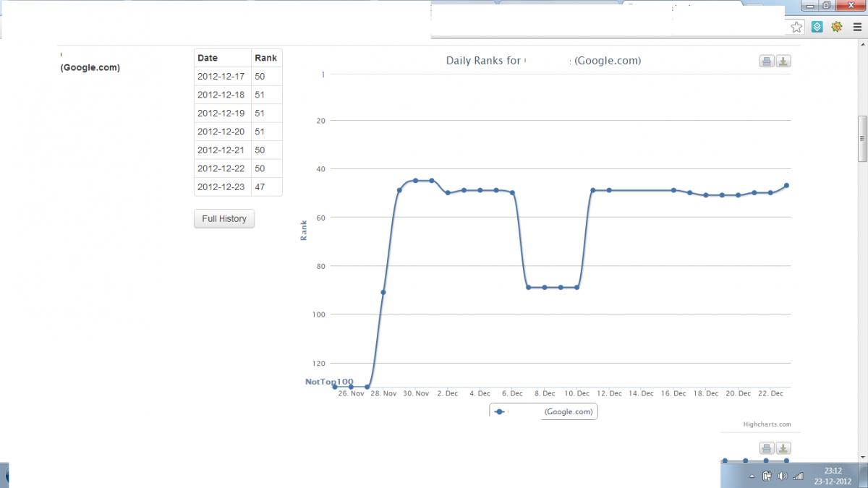Open the Chrome hamburger menu
Viewport: 868px width, 488px height.
pyautogui.click(x=857, y=27)
